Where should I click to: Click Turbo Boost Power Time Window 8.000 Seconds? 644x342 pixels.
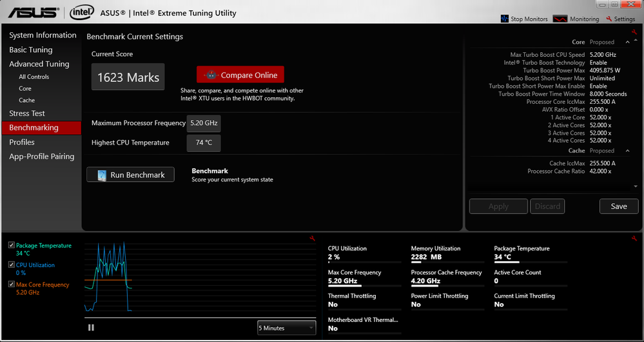click(608, 94)
